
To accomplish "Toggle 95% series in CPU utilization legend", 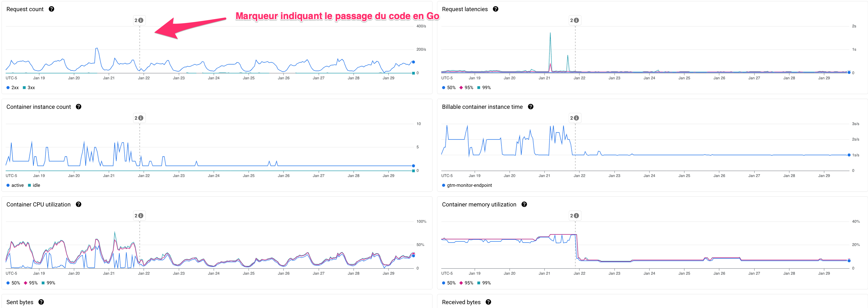I will [x=31, y=283].
